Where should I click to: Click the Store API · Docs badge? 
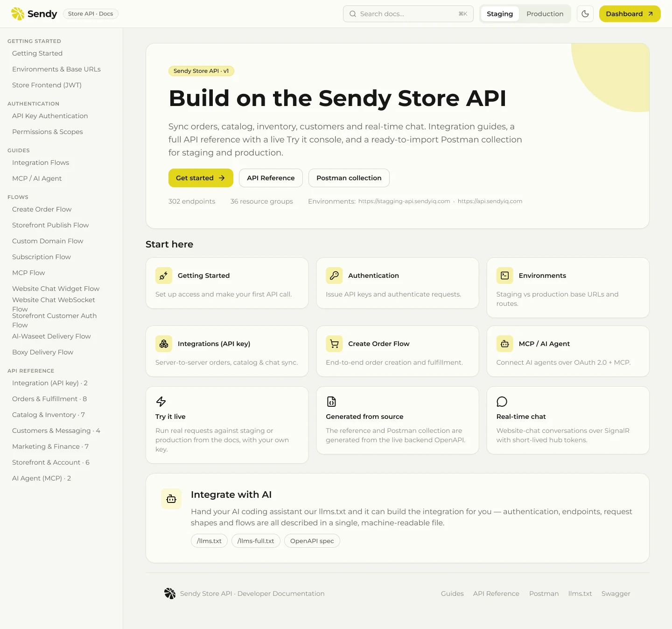[91, 14]
